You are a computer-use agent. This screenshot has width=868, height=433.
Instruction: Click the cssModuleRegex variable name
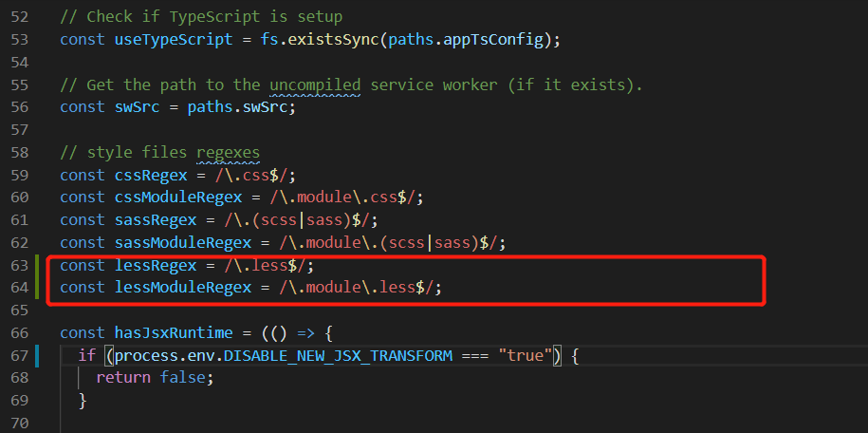click(178, 198)
